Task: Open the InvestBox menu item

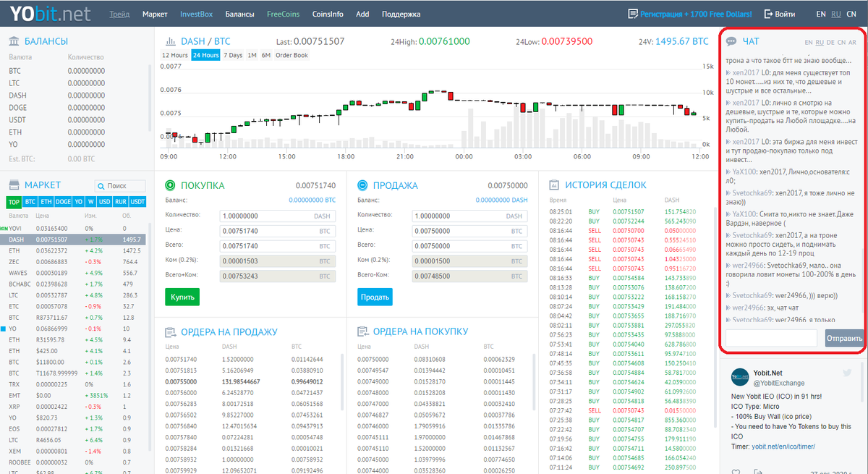Action: point(196,14)
